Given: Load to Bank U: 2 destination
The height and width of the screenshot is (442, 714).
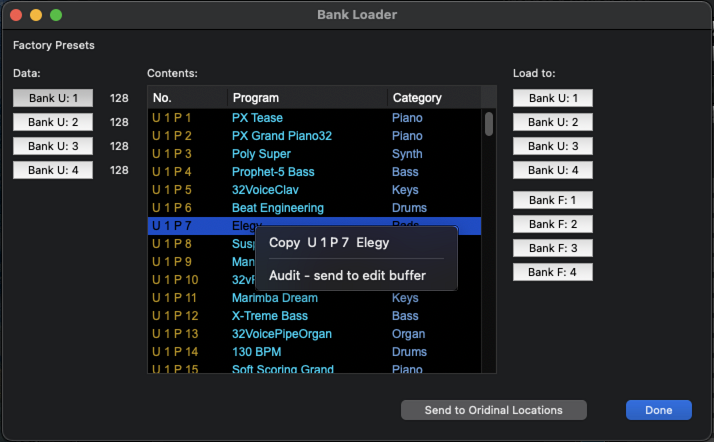Looking at the screenshot, I should pos(553,122).
